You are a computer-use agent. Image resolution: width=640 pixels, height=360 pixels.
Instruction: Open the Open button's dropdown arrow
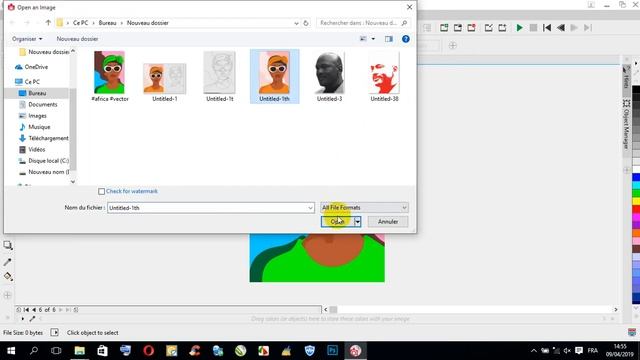pos(358,222)
